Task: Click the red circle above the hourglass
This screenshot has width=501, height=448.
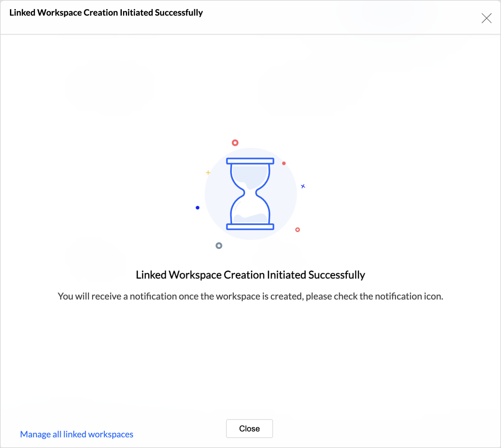Action: (235, 143)
